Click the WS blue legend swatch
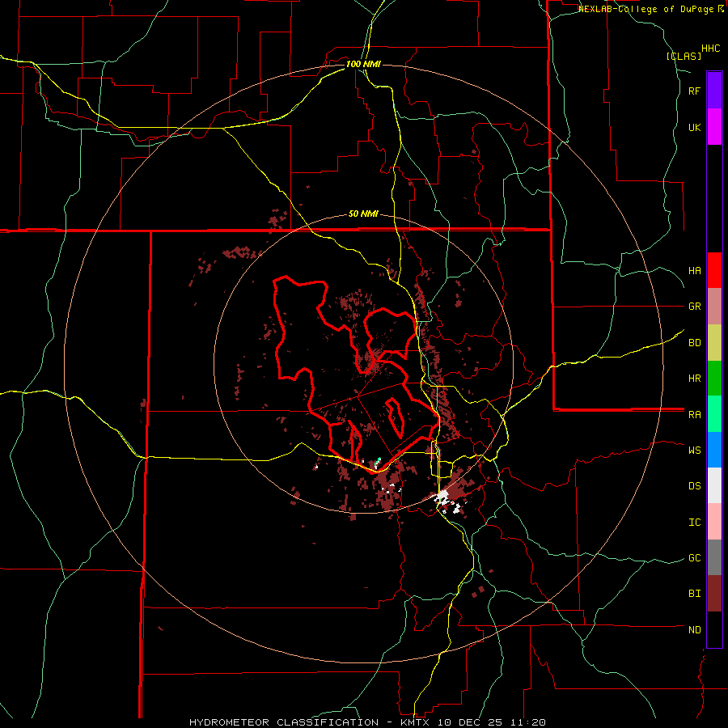This screenshot has height=728, width=728. 714,450
